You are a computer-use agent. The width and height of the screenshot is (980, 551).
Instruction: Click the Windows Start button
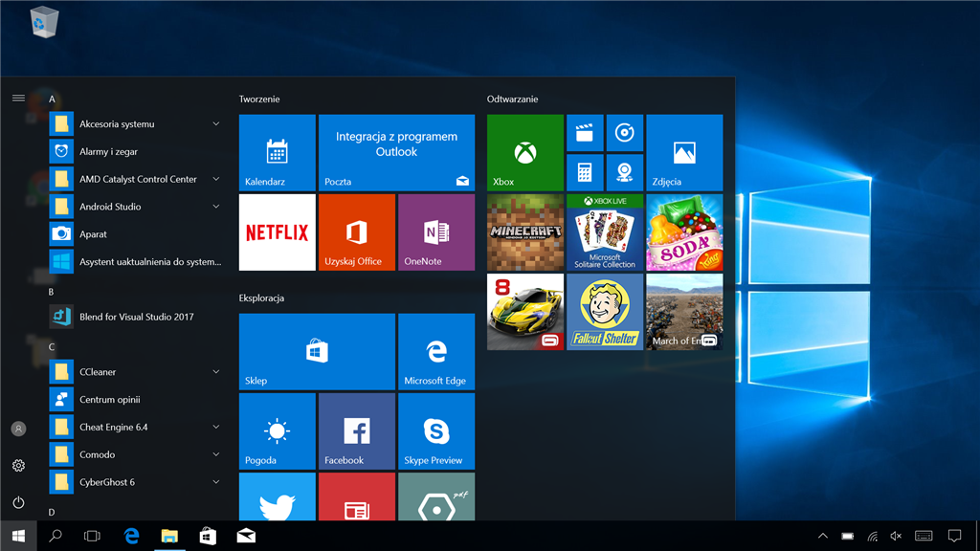coord(18,536)
